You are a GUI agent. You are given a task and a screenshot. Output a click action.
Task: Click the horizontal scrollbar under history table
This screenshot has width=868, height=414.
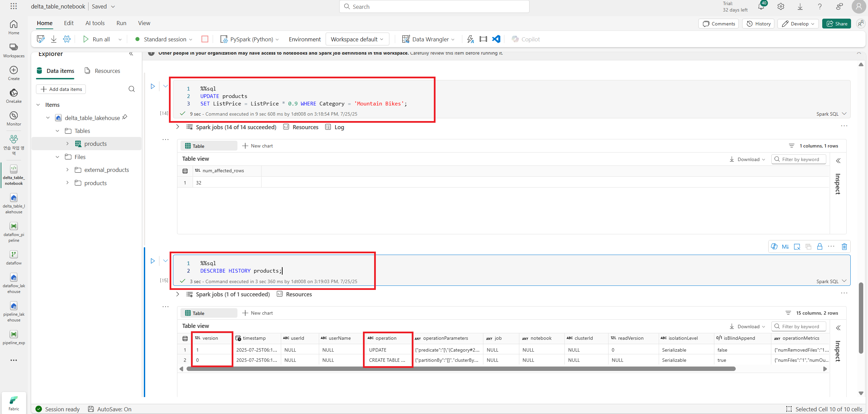pos(461,369)
